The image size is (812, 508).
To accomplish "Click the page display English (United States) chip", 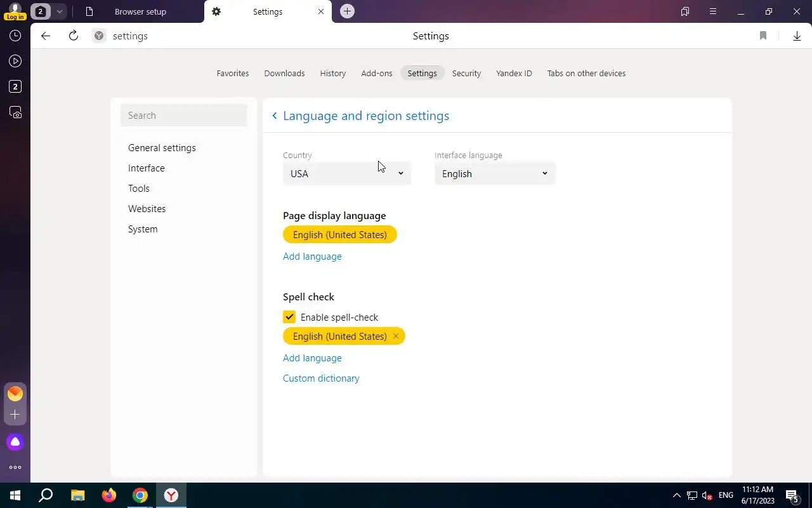I will (x=340, y=235).
